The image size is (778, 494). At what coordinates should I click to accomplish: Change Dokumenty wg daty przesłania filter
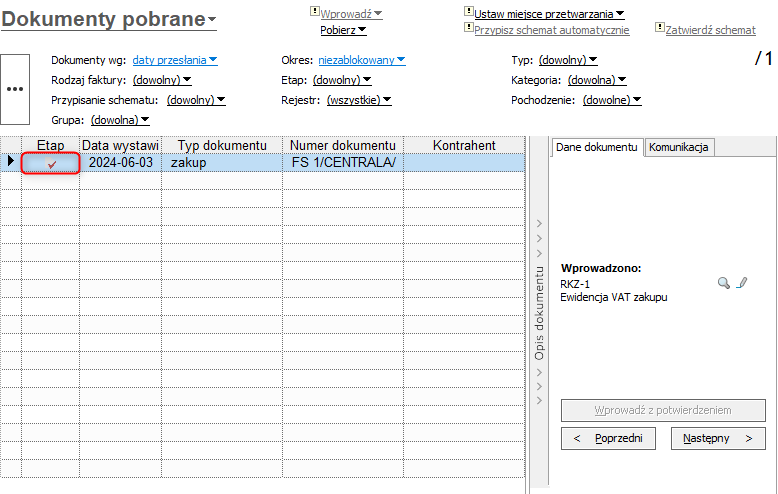tap(175, 60)
